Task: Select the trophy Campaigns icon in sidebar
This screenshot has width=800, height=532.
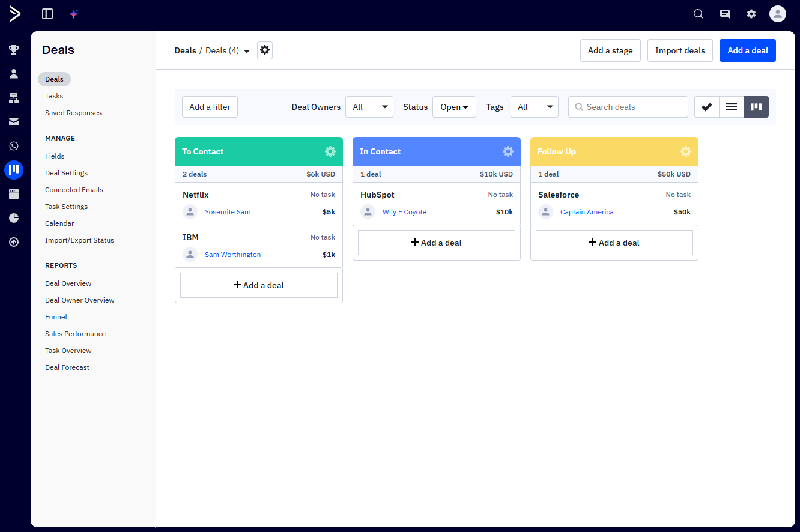Action: pos(14,49)
